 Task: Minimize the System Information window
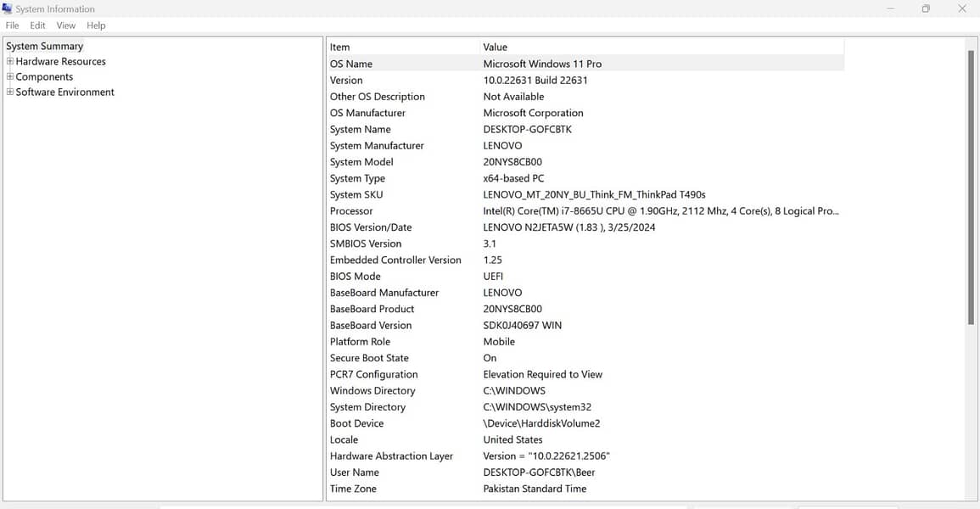[890, 8]
